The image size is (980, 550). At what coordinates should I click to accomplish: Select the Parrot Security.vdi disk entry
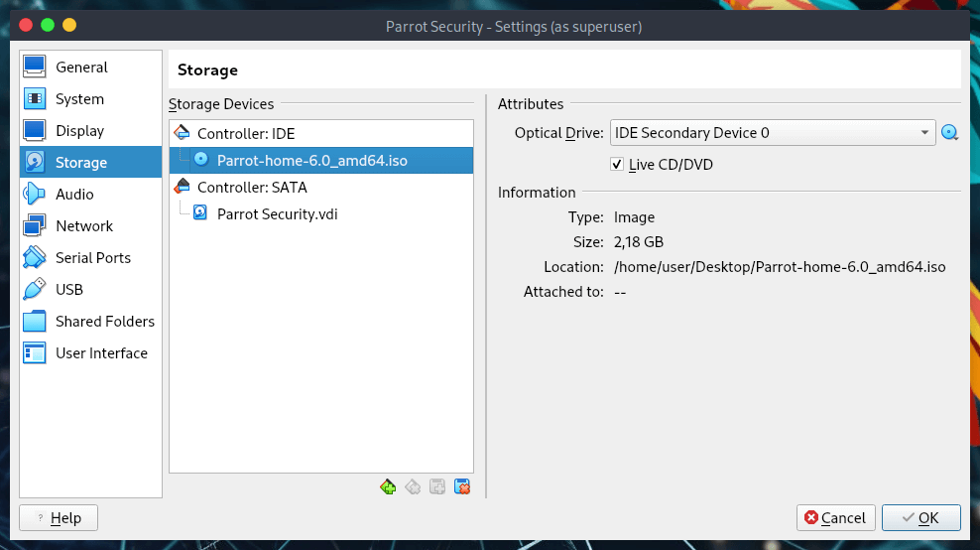tap(277, 213)
